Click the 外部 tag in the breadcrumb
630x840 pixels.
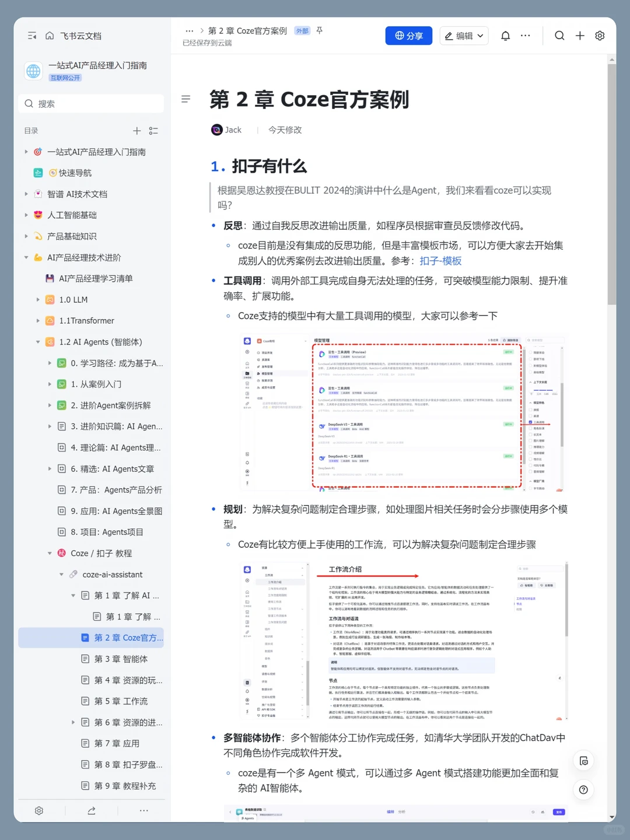tap(302, 31)
